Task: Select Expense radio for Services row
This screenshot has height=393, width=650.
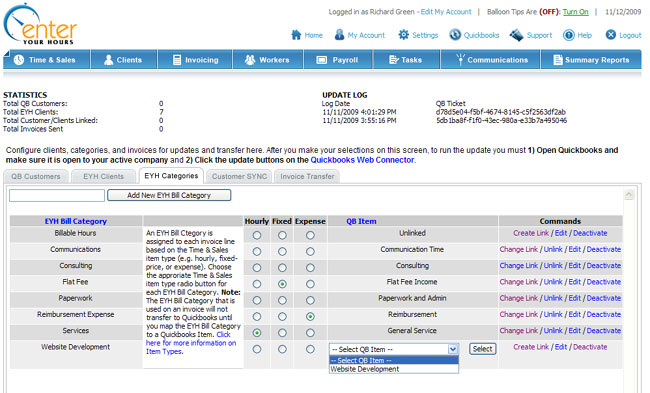Action: [310, 333]
